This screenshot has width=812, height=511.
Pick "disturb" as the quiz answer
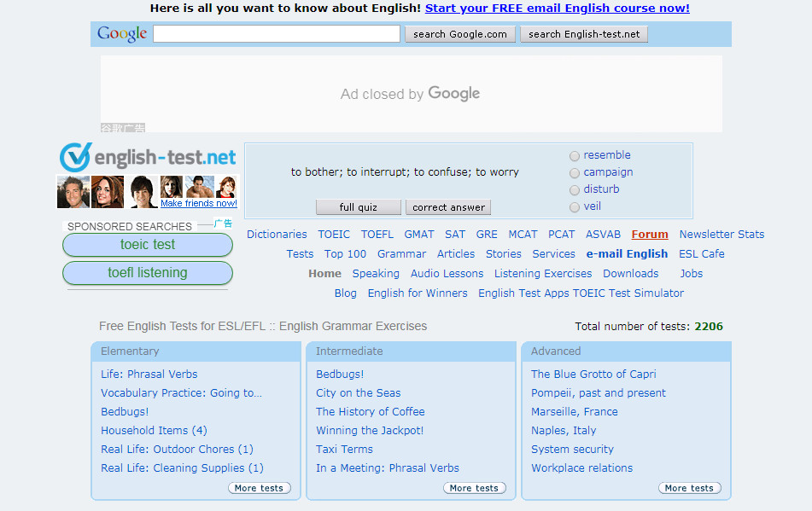click(x=575, y=190)
